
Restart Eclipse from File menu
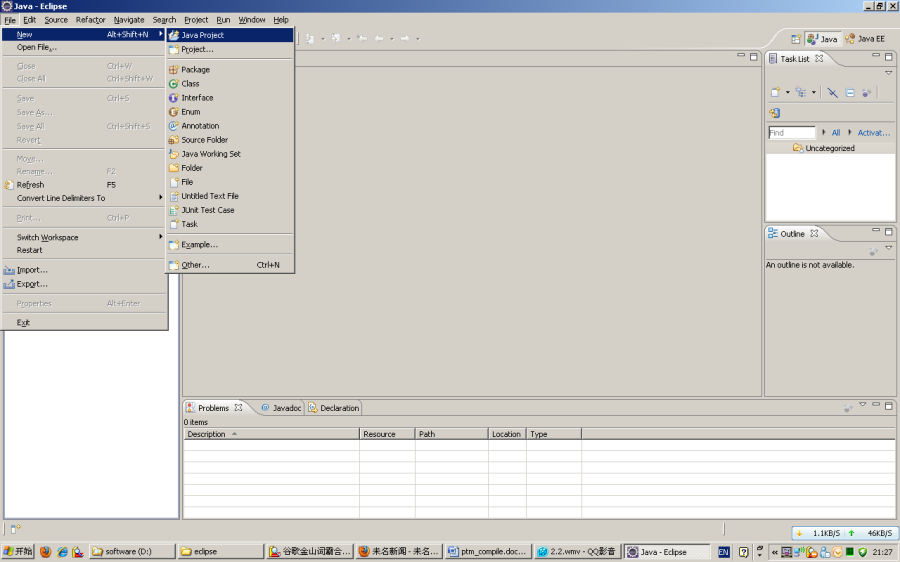(84, 250)
